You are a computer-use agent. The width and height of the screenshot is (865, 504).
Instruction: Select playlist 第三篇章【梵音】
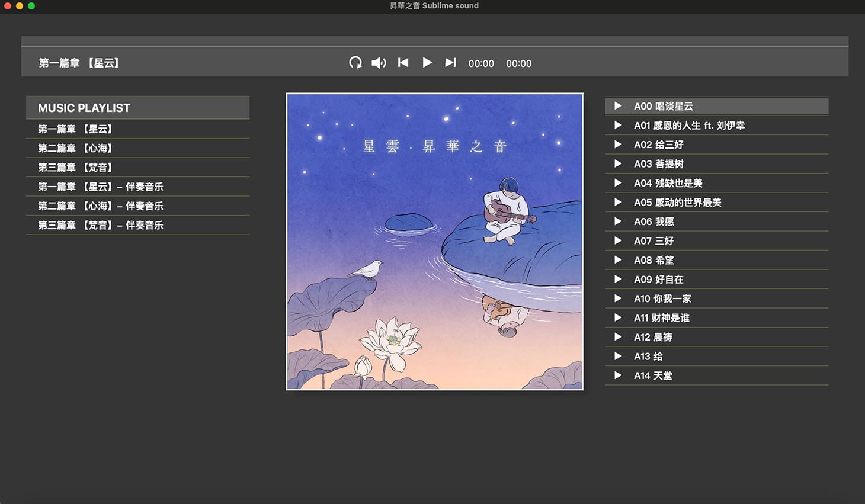[137, 167]
